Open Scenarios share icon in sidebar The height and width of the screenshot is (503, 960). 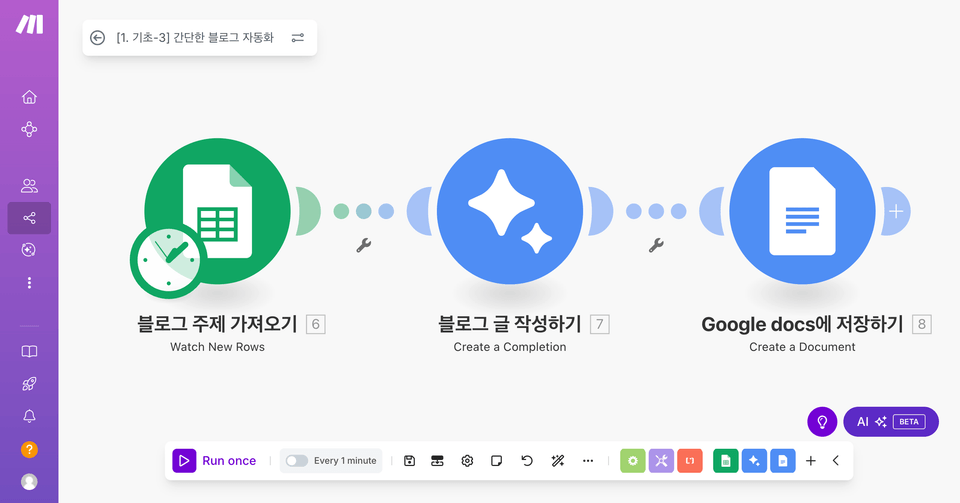(29, 218)
